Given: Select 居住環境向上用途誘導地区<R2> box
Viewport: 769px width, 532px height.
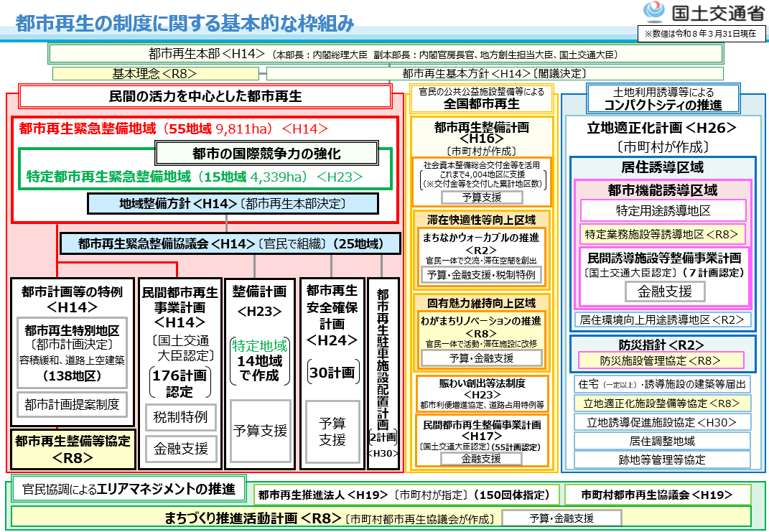Looking at the screenshot, I should point(662,319).
